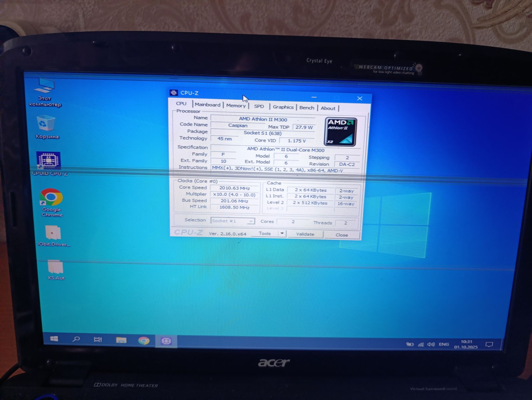Click the Close button in CPU-Z

(342, 235)
